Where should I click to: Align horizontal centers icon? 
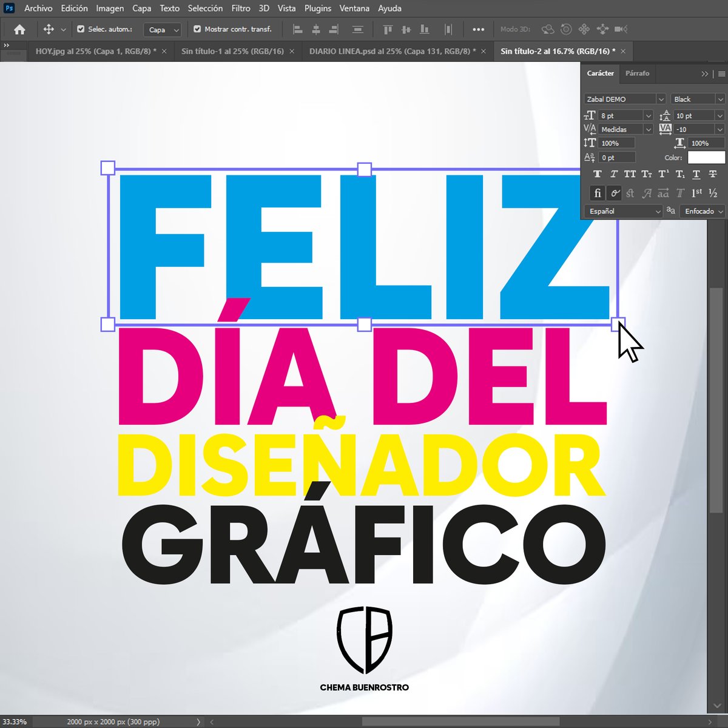click(x=316, y=29)
